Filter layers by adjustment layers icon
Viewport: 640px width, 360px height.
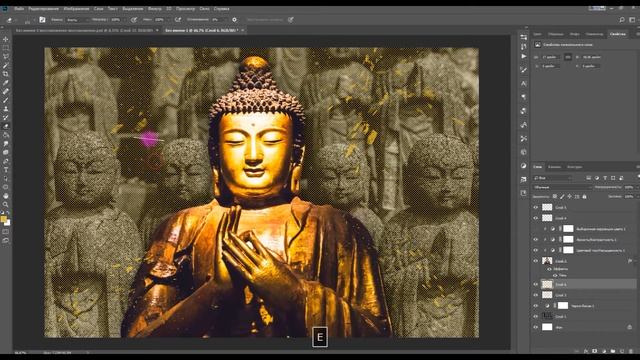pos(597,178)
